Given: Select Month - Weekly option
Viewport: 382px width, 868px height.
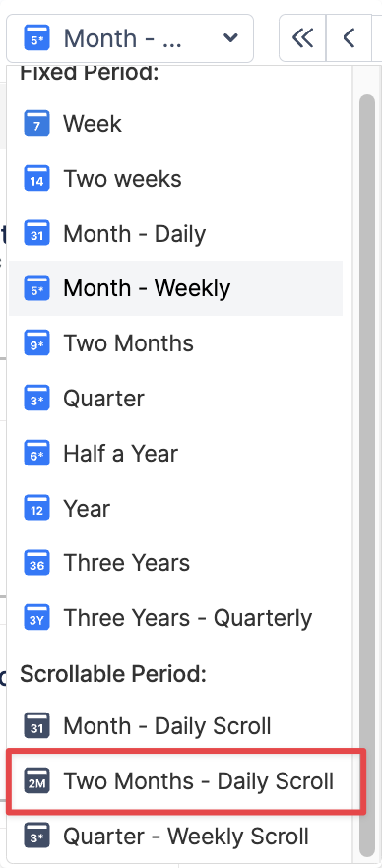Looking at the screenshot, I should pyautogui.click(x=175, y=288).
